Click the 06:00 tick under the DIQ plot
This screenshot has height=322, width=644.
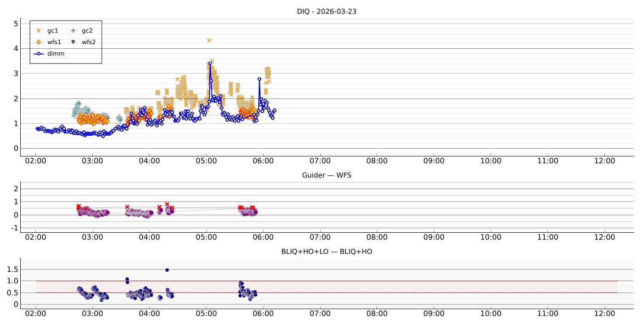[x=263, y=161]
